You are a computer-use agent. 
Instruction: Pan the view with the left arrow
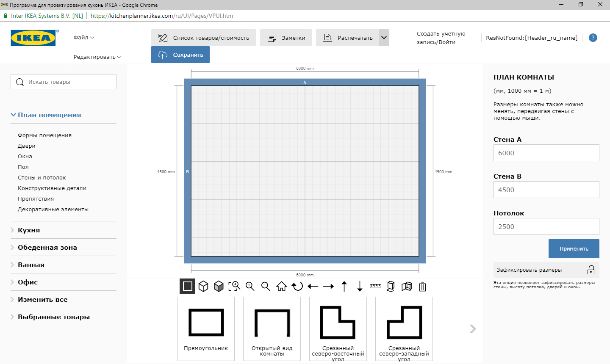pyautogui.click(x=313, y=287)
